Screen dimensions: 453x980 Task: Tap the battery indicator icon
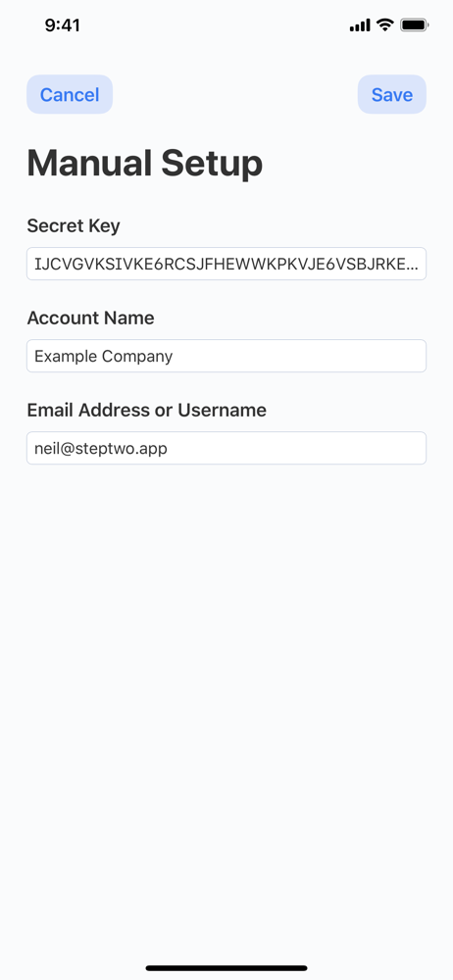tap(414, 25)
